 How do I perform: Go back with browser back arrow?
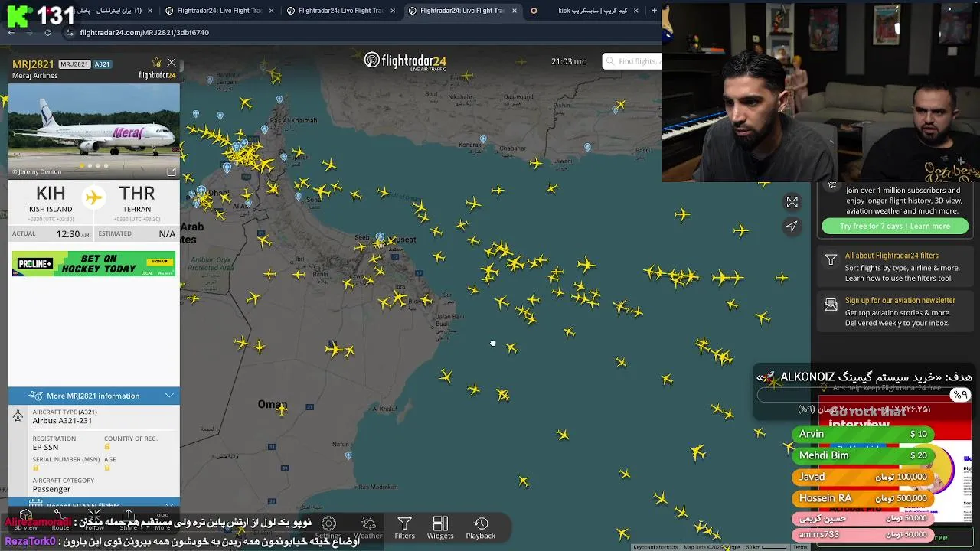point(11,32)
